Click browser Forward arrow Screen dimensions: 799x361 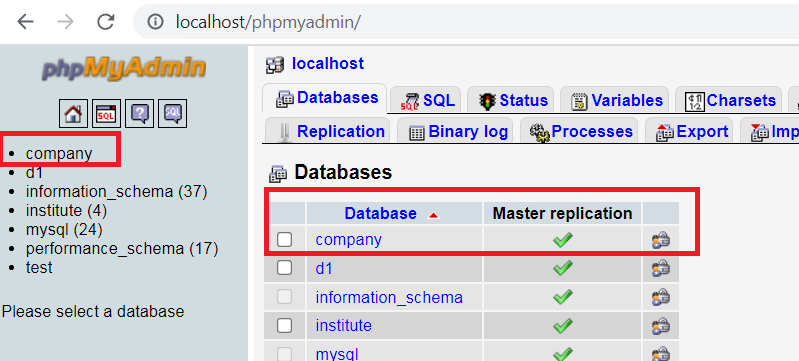65,21
